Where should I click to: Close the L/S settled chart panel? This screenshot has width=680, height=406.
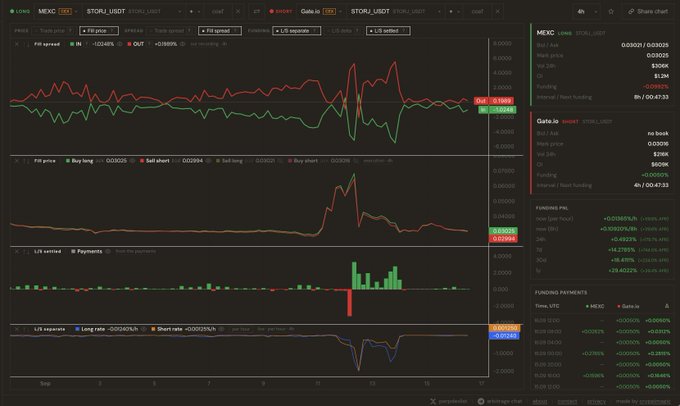(16, 252)
